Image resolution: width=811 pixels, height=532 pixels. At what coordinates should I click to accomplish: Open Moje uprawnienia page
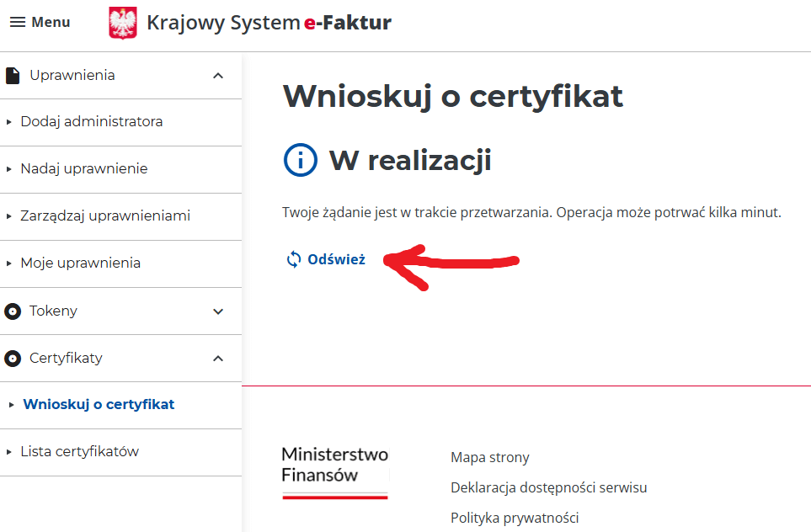point(81,263)
